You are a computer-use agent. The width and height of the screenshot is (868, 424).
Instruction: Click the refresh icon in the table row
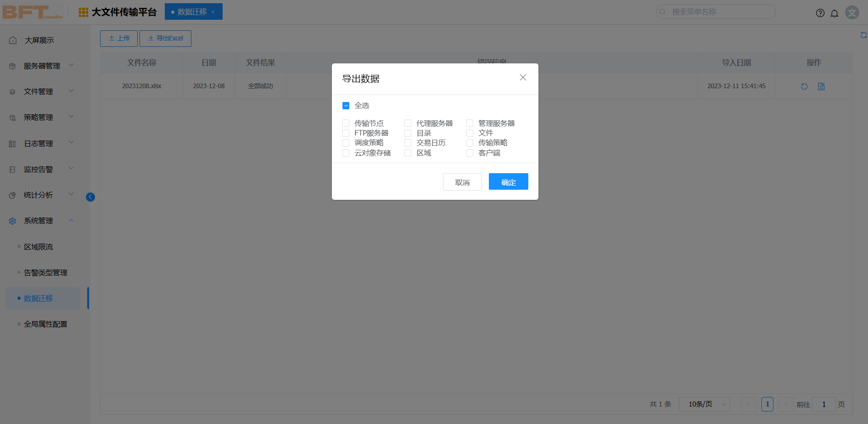pos(804,86)
